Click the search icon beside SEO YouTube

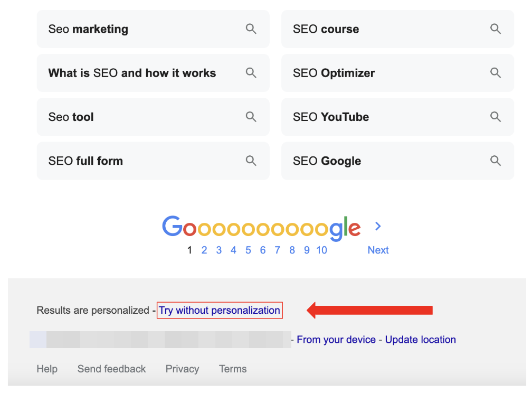[496, 117]
